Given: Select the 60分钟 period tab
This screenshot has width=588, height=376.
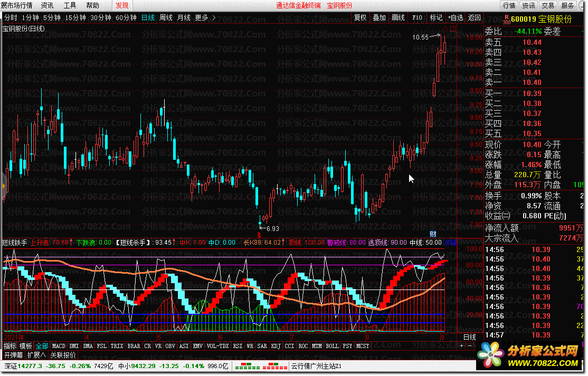Looking at the screenshot, I should 126,17.
